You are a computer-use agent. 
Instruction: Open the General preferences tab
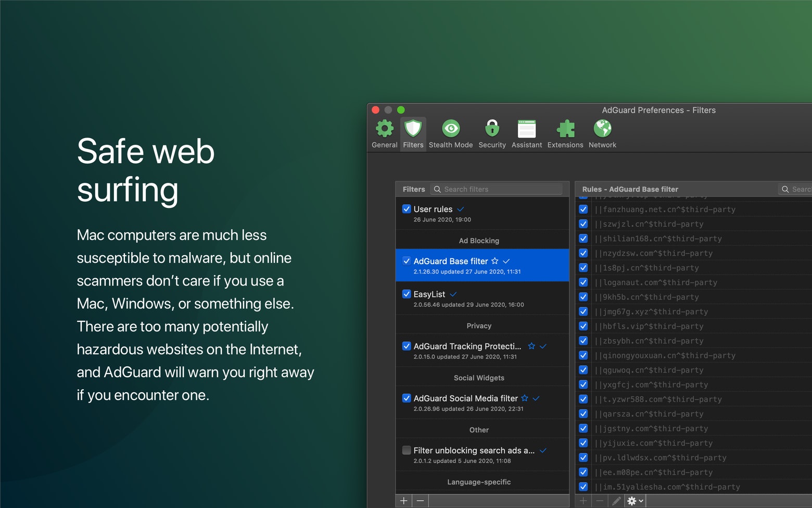point(384,134)
